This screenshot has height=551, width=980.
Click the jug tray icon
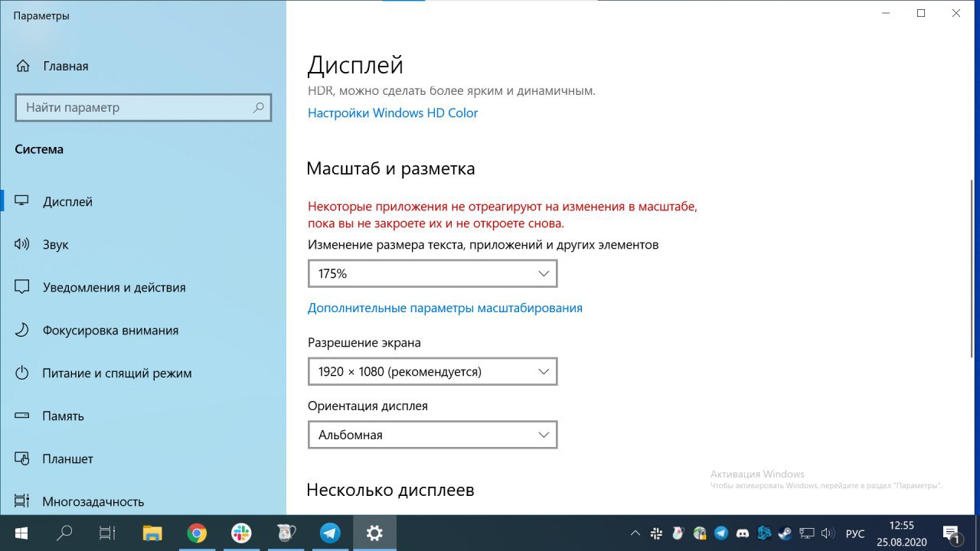pyautogui.click(x=678, y=533)
